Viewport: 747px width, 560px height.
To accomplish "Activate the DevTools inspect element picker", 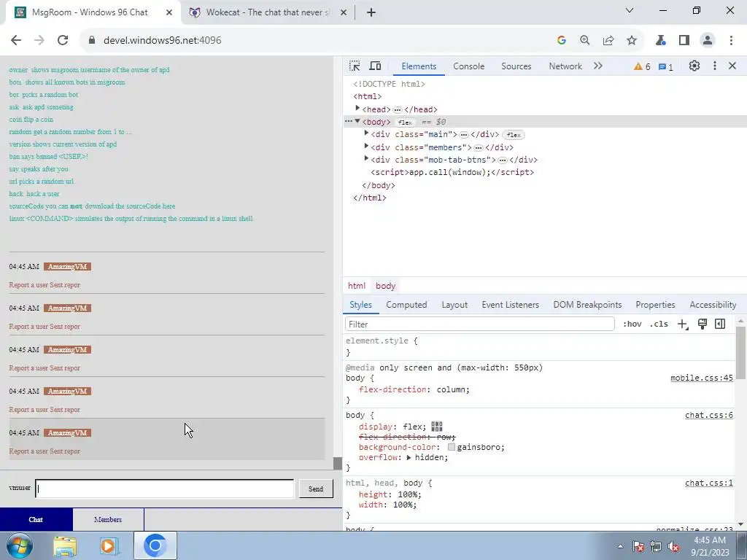I will click(x=355, y=66).
